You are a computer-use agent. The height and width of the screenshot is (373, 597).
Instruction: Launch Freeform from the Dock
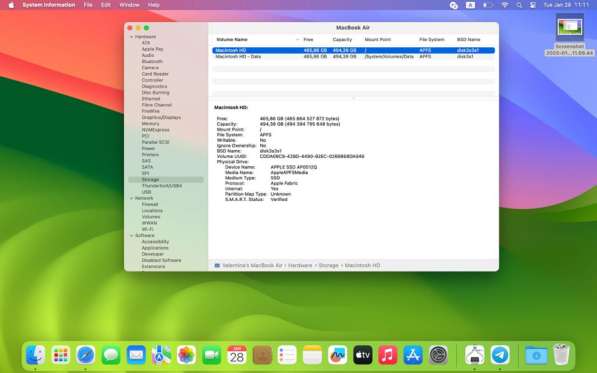(337, 355)
